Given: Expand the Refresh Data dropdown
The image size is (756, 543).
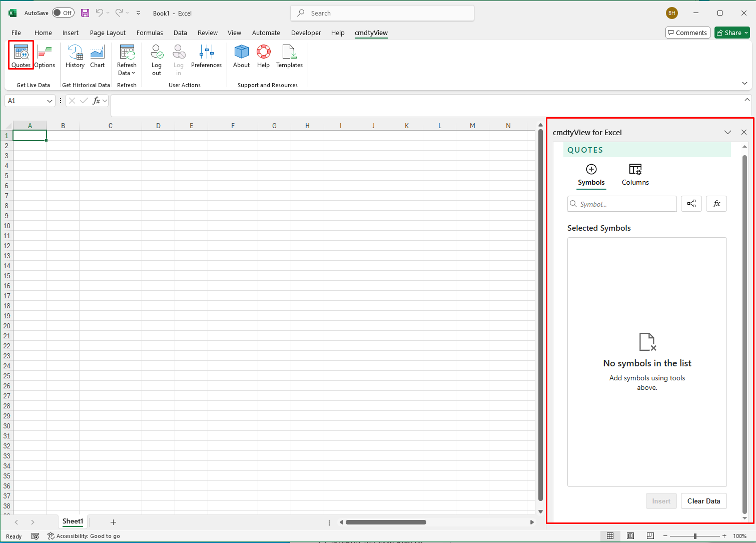Looking at the screenshot, I should click(x=127, y=73).
